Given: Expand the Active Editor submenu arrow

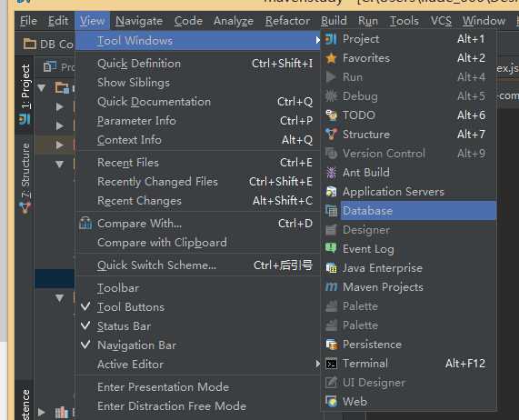Looking at the screenshot, I should pyautogui.click(x=317, y=364).
